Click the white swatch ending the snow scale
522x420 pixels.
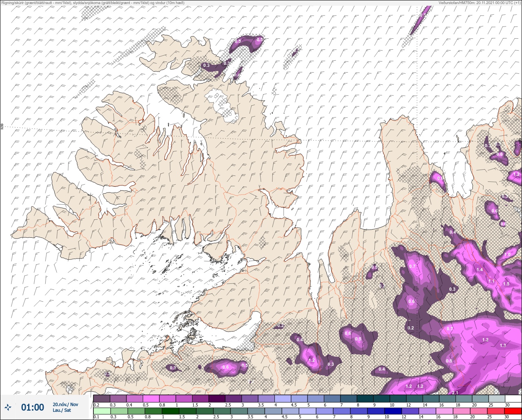pos(513,398)
